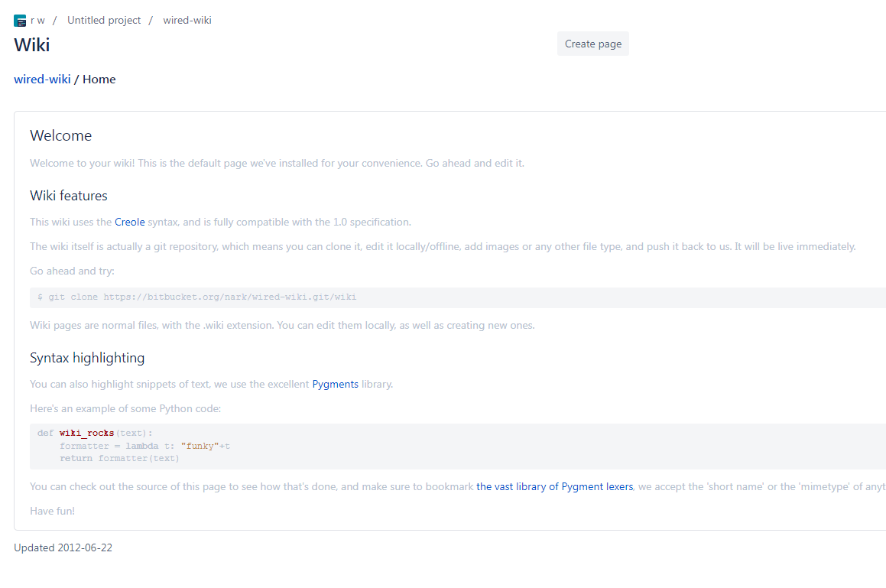886x588 pixels.
Task: Click the git clone command line
Action: (196, 297)
